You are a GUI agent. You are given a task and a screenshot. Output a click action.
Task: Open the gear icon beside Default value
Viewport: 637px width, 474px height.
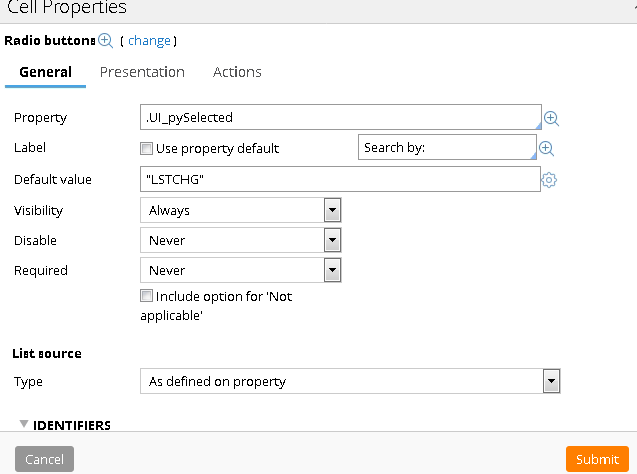click(x=548, y=180)
